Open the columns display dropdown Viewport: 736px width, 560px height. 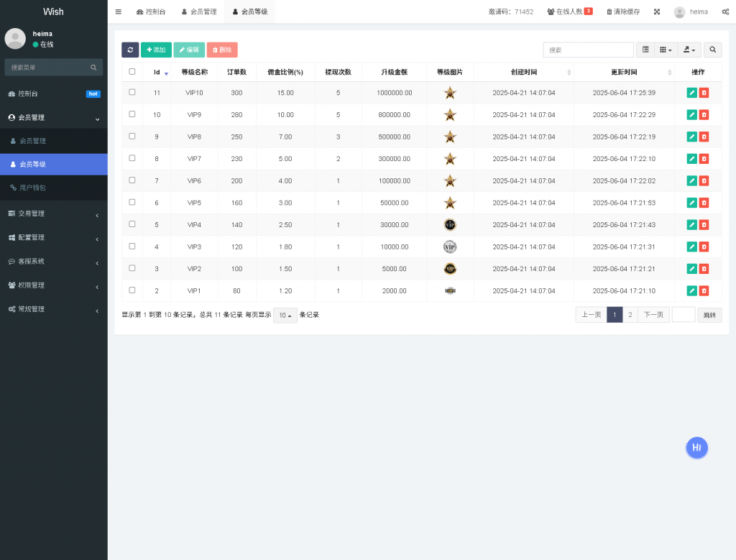(666, 50)
